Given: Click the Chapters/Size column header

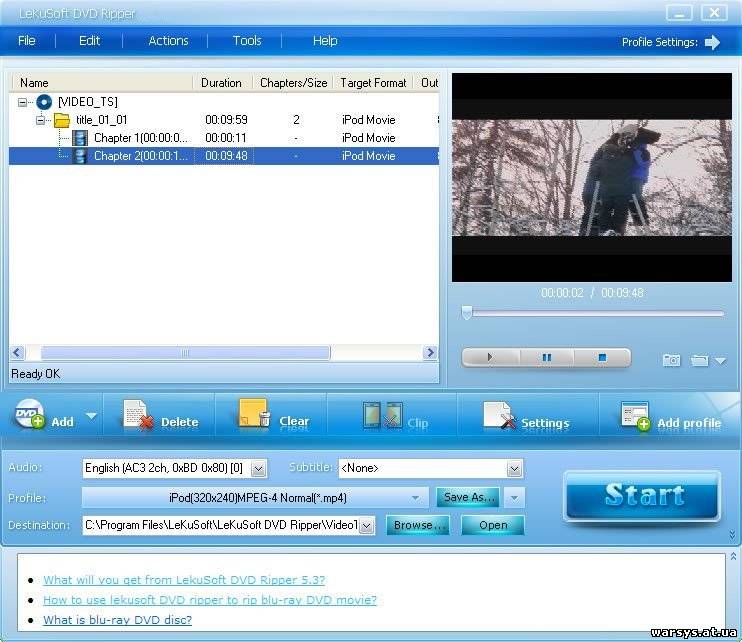Looking at the screenshot, I should 293,83.
